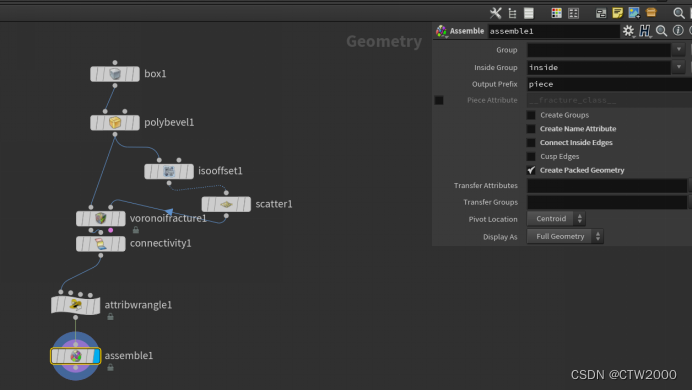The width and height of the screenshot is (693, 390).
Task: Select the attribwrangle1 node icon
Action: pos(76,305)
